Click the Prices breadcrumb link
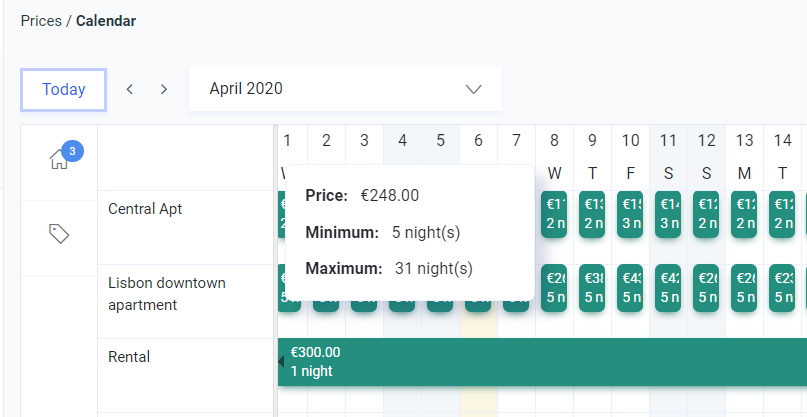The height and width of the screenshot is (417, 807). pyautogui.click(x=41, y=21)
